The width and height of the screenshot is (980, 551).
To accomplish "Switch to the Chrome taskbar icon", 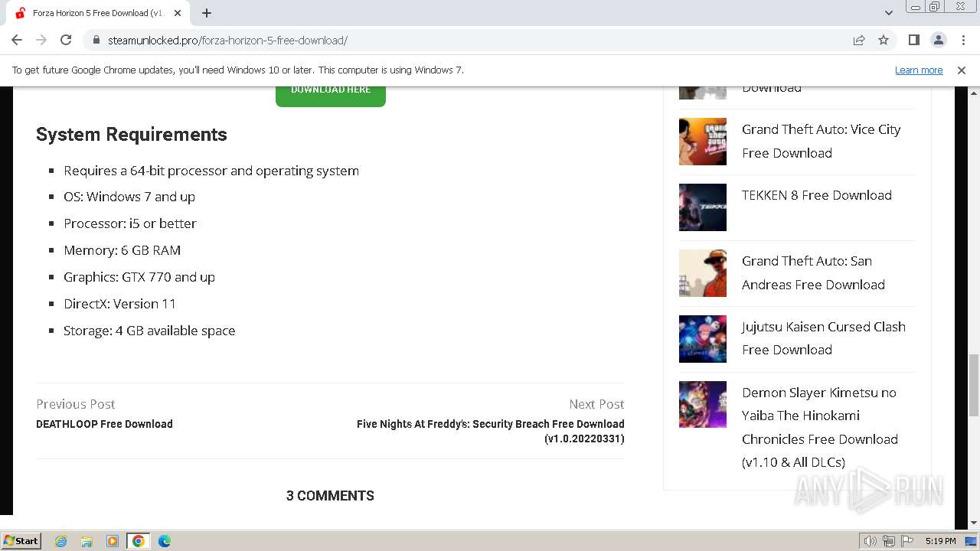I will point(139,541).
